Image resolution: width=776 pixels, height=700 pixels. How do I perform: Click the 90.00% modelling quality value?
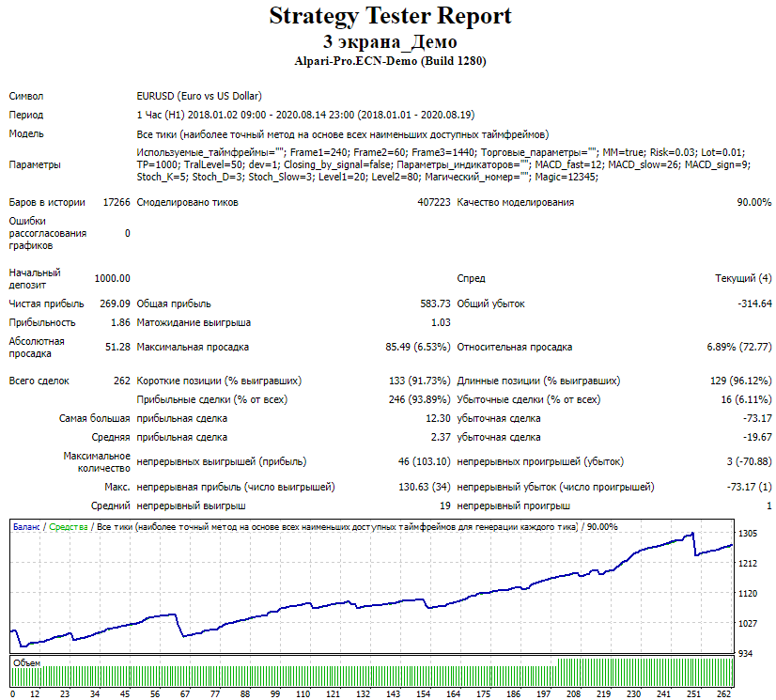[x=753, y=202]
